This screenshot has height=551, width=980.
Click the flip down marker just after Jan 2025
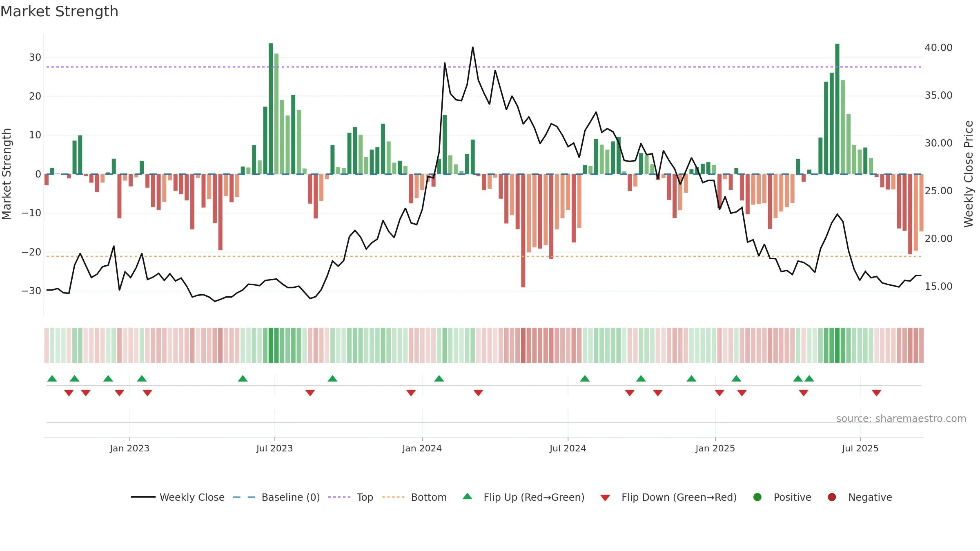pyautogui.click(x=719, y=393)
